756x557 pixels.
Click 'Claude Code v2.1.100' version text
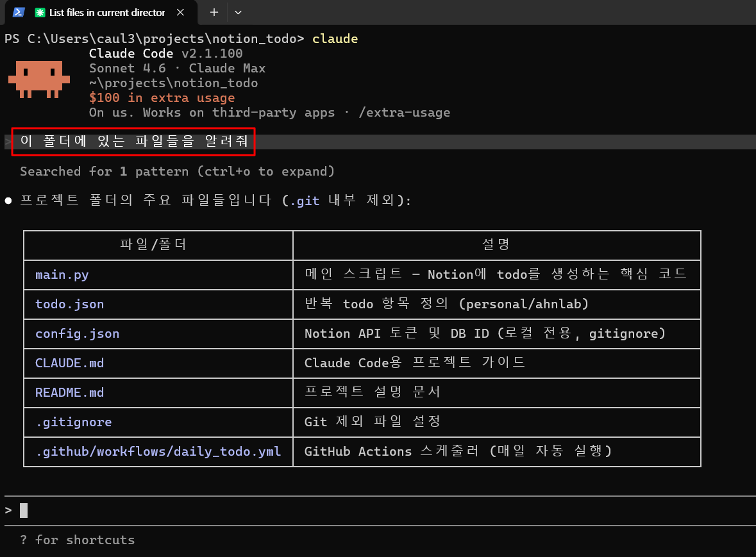click(x=165, y=53)
